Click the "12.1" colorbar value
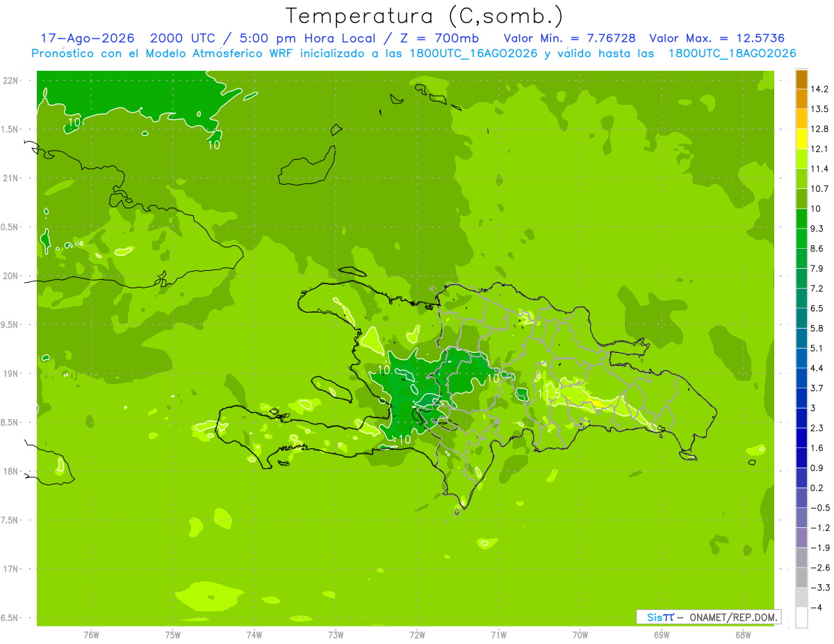This screenshot has height=644, width=834. click(819, 149)
